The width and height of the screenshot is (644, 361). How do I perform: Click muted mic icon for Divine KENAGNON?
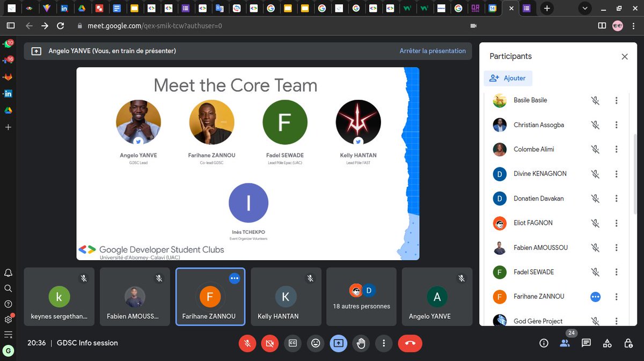point(595,174)
